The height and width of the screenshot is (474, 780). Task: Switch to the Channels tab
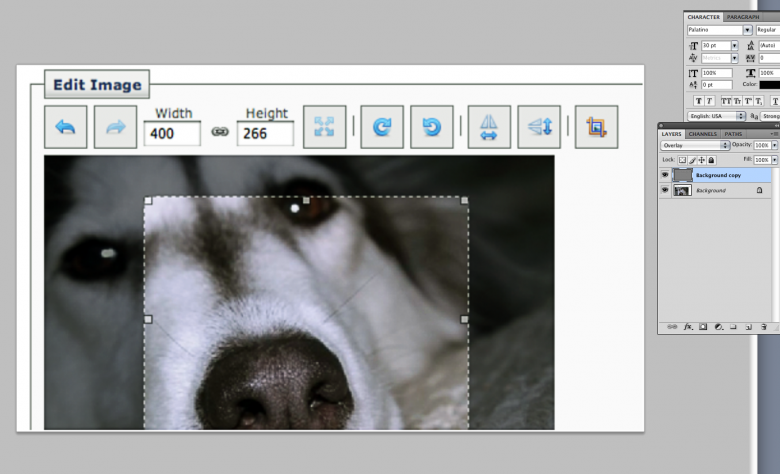point(703,133)
